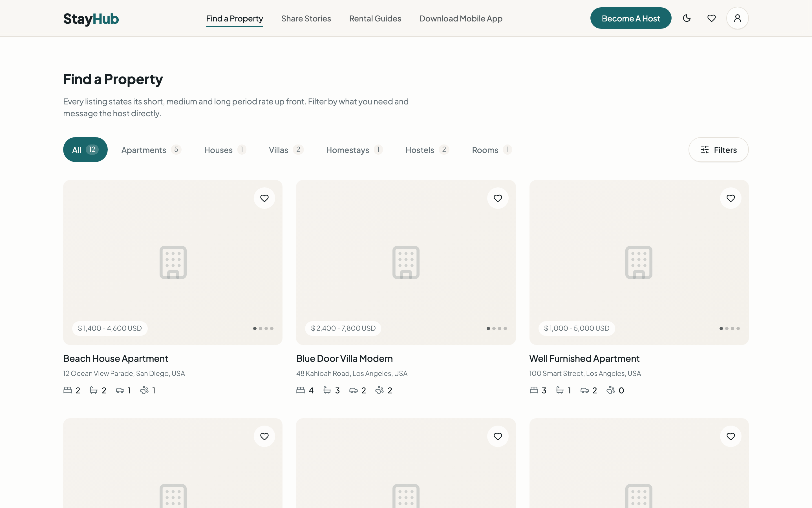Favorite second-row middle listing heart
The width and height of the screenshot is (812, 508).
click(x=498, y=436)
